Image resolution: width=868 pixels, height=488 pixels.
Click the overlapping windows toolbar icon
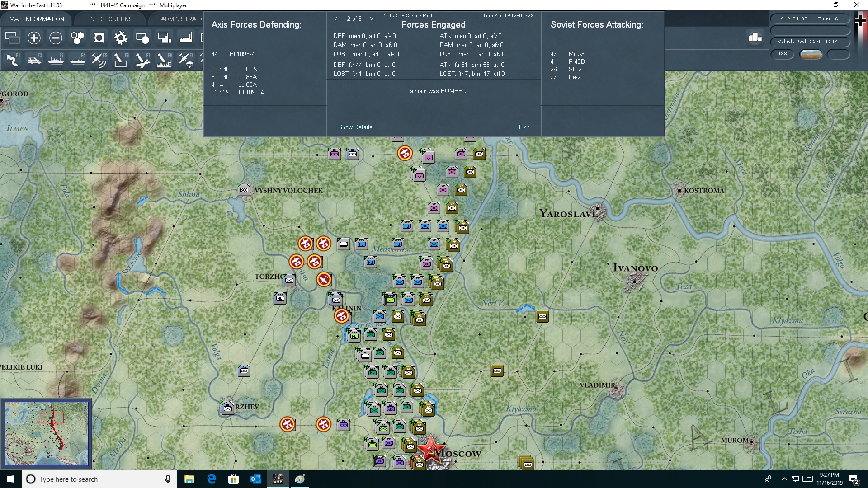pyautogui.click(x=12, y=38)
